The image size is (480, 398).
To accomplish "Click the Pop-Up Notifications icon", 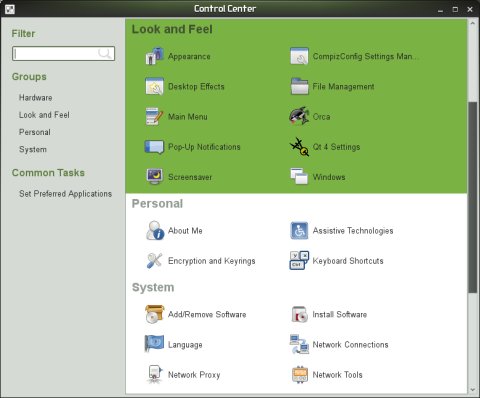I will pos(154,147).
